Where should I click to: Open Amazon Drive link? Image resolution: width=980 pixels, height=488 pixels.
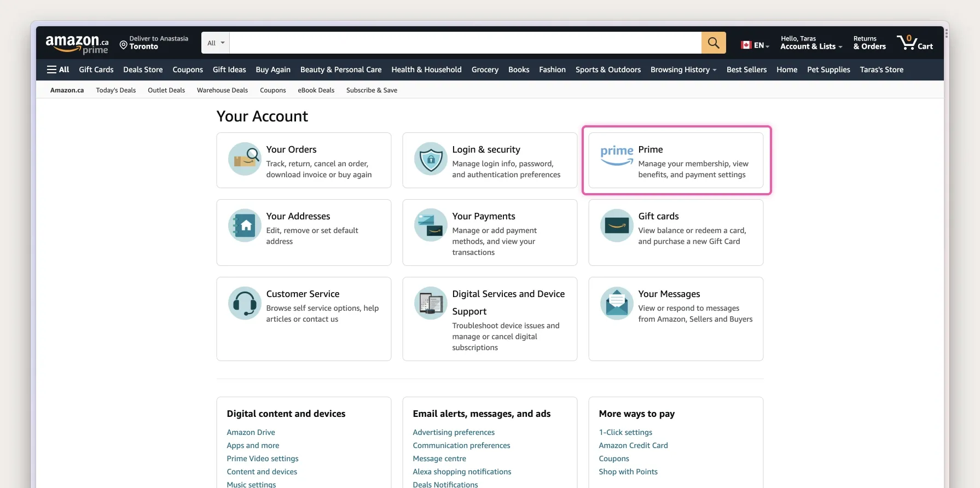tap(251, 432)
